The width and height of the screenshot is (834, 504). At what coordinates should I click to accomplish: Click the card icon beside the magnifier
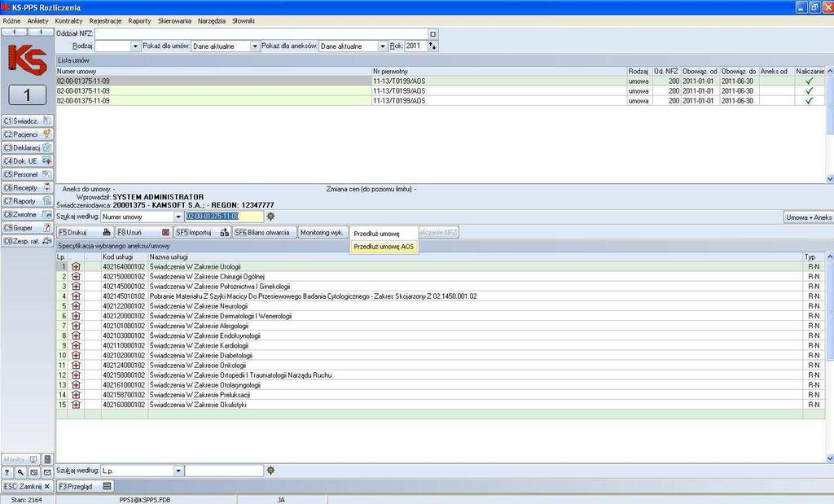click(34, 472)
